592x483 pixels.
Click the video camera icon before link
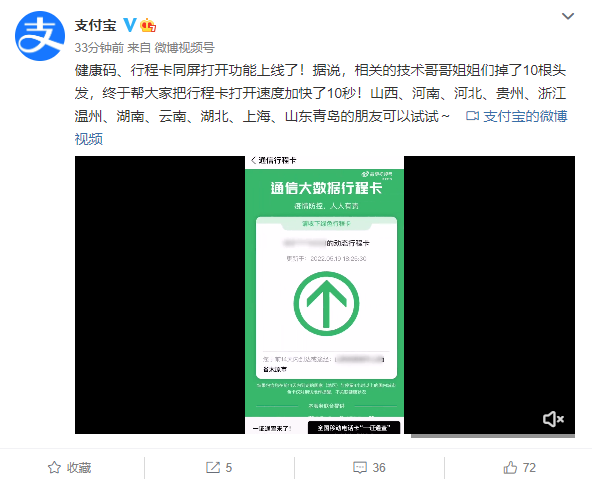[x=472, y=116]
